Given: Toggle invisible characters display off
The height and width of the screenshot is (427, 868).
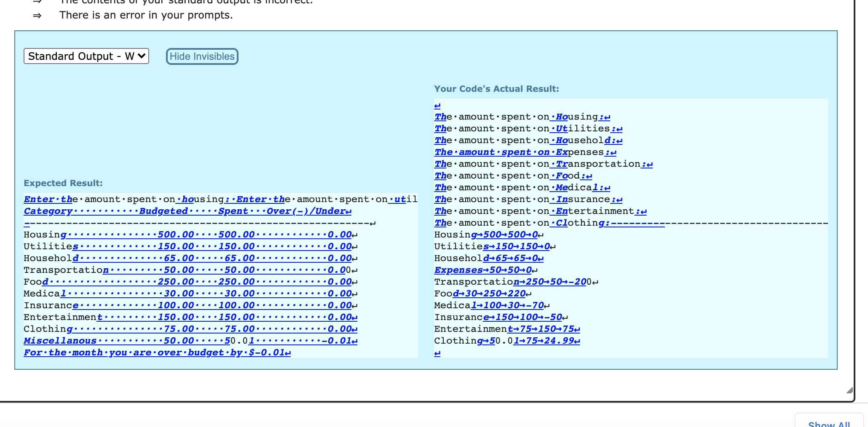Looking at the screenshot, I should [x=202, y=56].
